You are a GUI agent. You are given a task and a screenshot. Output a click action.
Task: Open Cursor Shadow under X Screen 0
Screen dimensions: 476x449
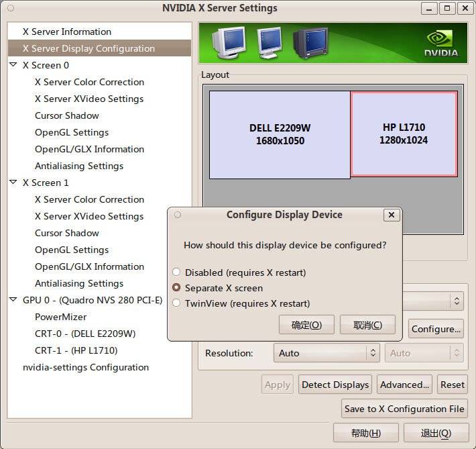coord(67,115)
